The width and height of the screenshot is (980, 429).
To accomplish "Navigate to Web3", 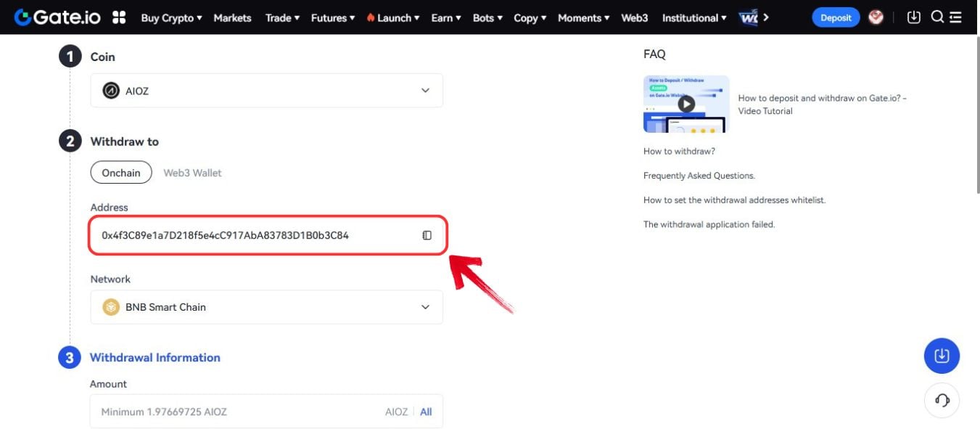I will pyautogui.click(x=635, y=17).
